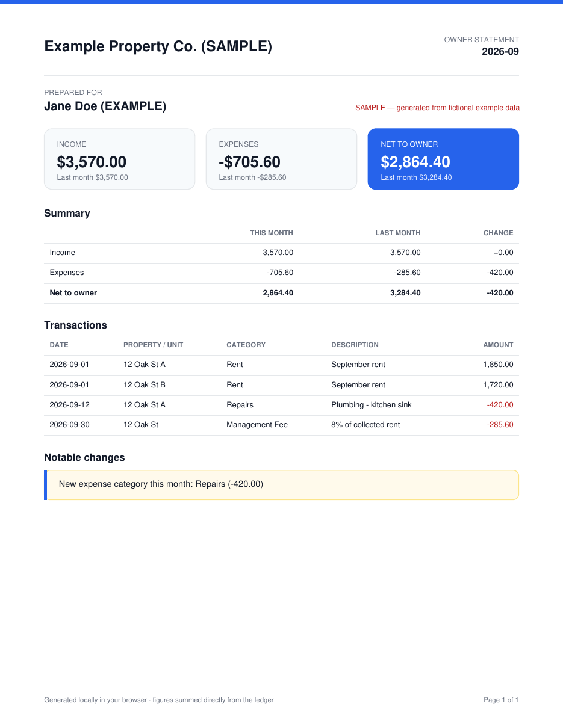Select the date 2026-09-12
This screenshot has height=728, width=563.
pos(69,405)
